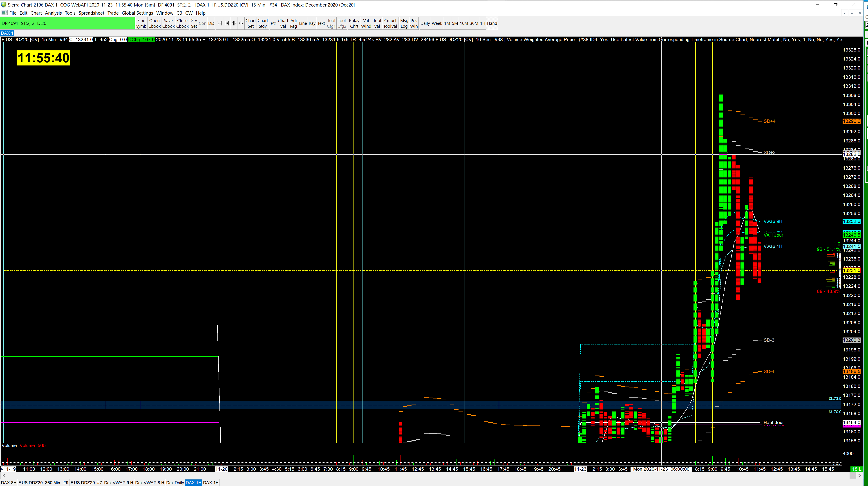
Task: Toggle the Hand tool mode
Action: coord(492,23)
